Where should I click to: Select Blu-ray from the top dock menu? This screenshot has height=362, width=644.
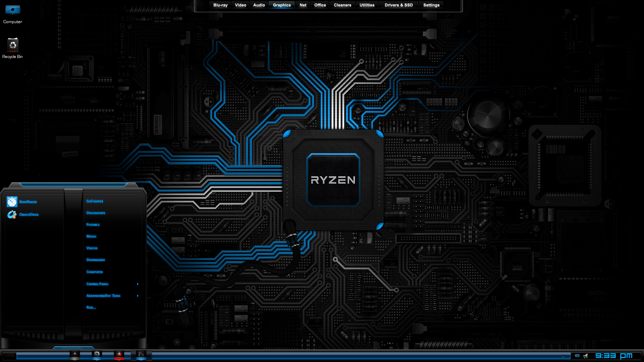coord(220,5)
